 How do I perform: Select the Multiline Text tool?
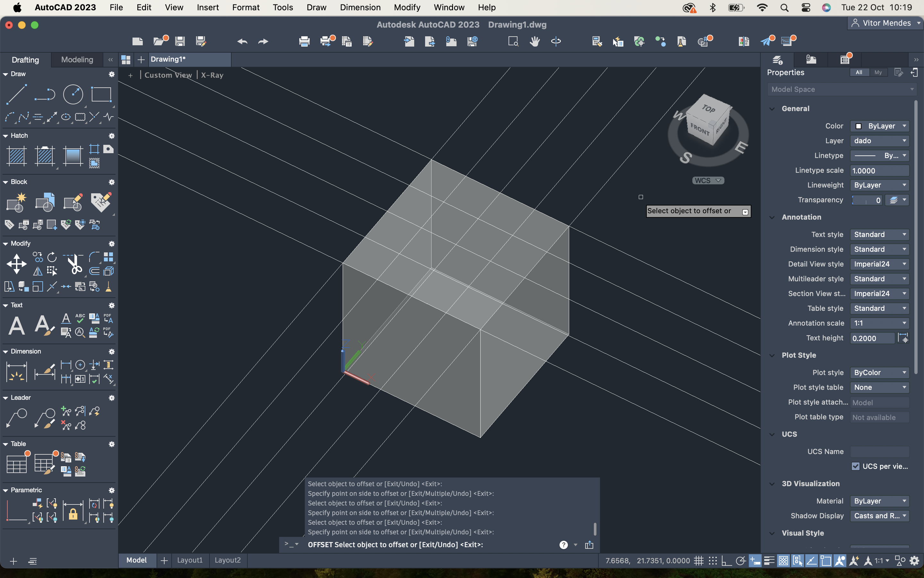[x=17, y=326]
